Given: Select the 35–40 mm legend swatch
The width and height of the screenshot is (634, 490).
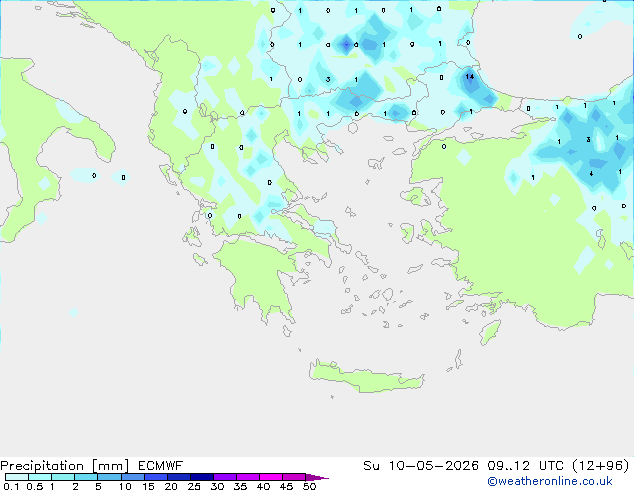Looking at the screenshot, I should tap(248, 477).
